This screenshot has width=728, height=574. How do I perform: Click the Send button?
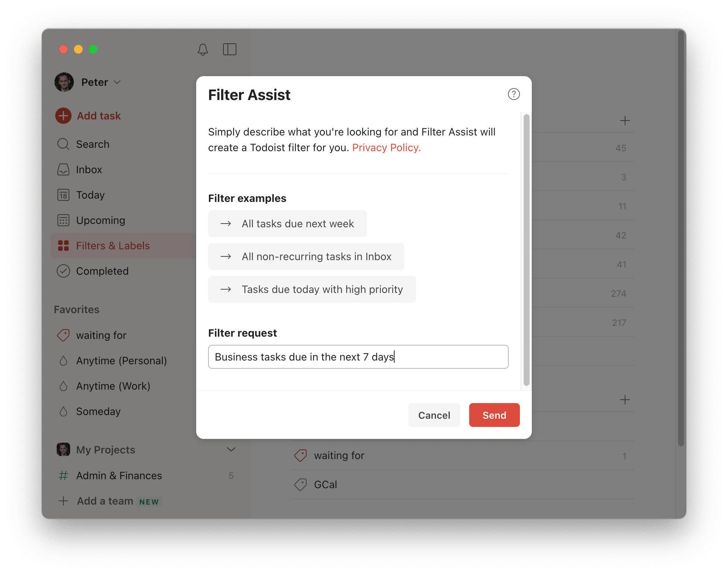[x=494, y=415]
